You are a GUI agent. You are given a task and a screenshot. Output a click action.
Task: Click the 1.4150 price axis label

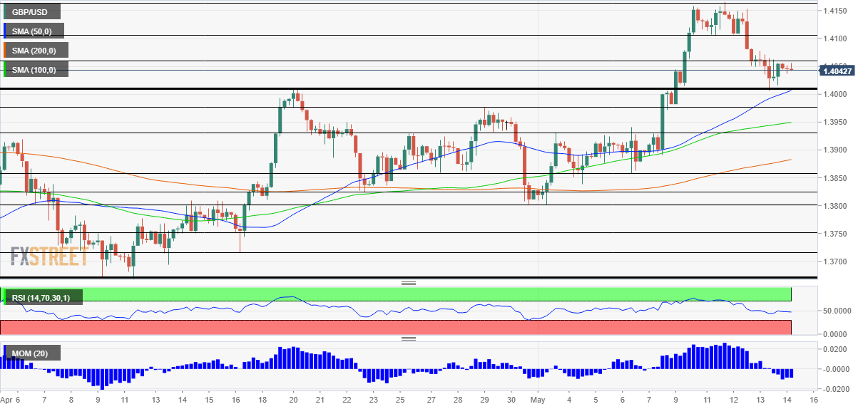point(834,11)
